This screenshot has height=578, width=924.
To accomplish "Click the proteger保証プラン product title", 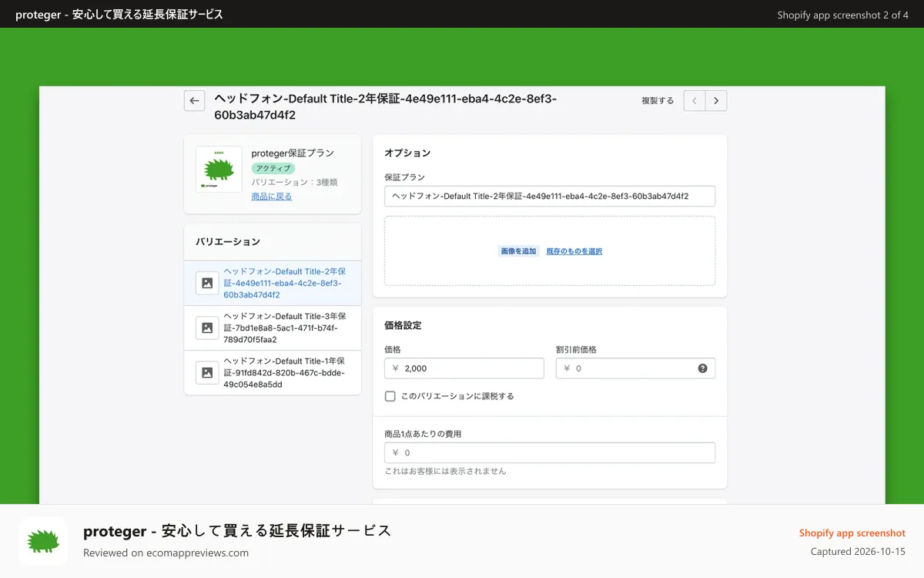I will pos(293,153).
